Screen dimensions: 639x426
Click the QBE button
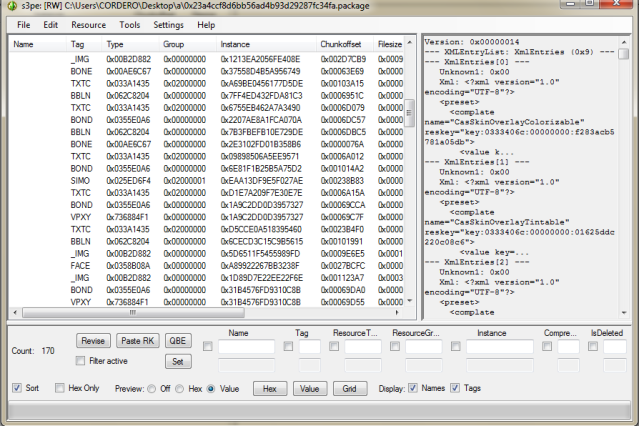click(175, 341)
